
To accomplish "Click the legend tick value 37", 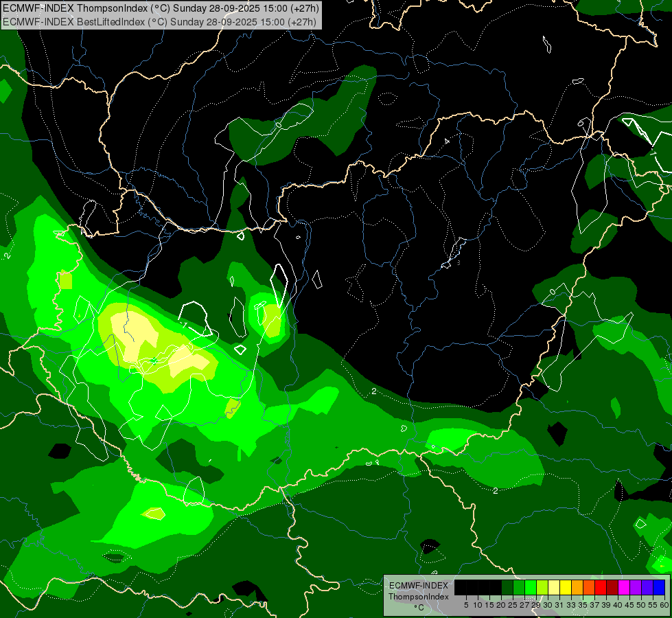I will point(594,605).
